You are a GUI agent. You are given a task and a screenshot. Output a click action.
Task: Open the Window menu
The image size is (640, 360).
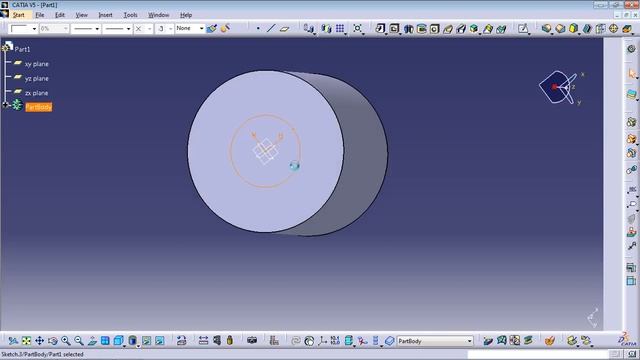pyautogui.click(x=158, y=15)
